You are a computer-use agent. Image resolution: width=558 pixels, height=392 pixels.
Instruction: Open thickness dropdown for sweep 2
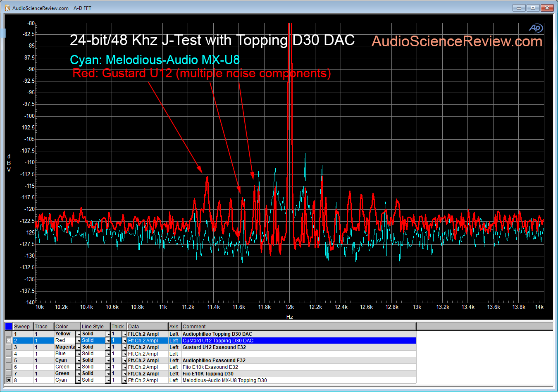[124, 341]
